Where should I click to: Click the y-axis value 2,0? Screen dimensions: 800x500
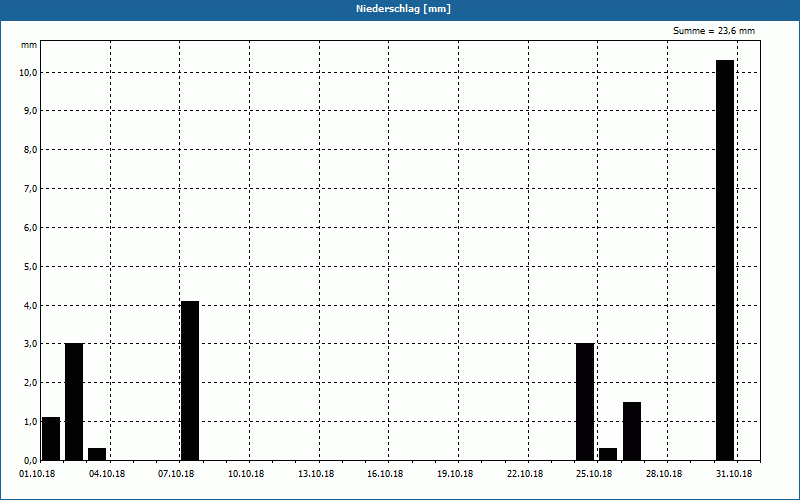tap(31, 383)
